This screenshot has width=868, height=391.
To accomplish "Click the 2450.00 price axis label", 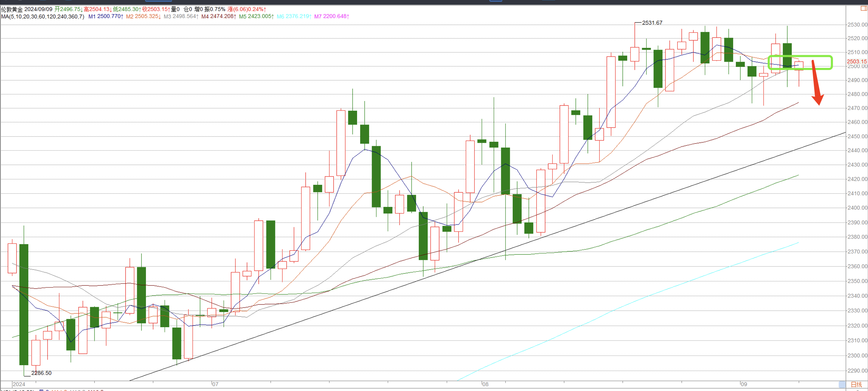I will tap(857, 137).
